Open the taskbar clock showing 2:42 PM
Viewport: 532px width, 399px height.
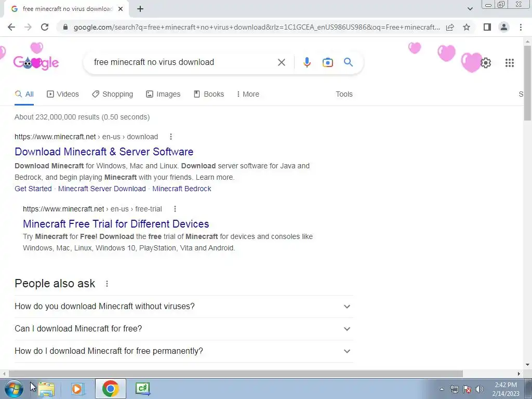point(506,389)
